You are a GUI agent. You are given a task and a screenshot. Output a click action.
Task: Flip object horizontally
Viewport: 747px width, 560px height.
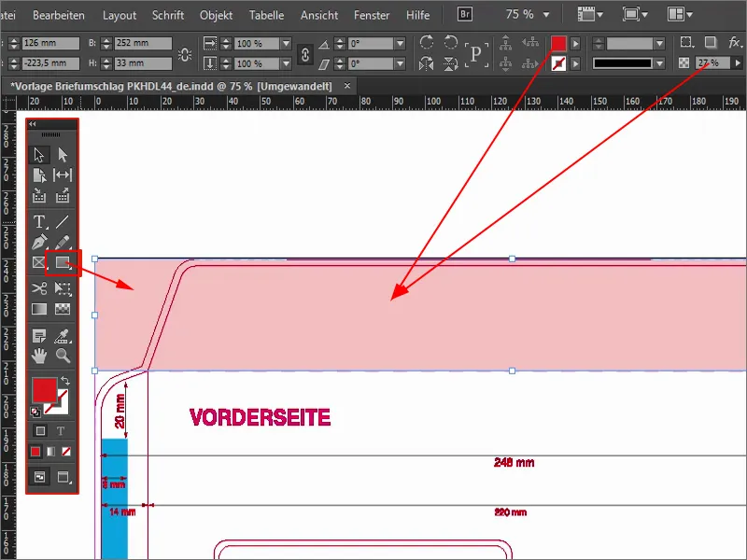tap(427, 63)
